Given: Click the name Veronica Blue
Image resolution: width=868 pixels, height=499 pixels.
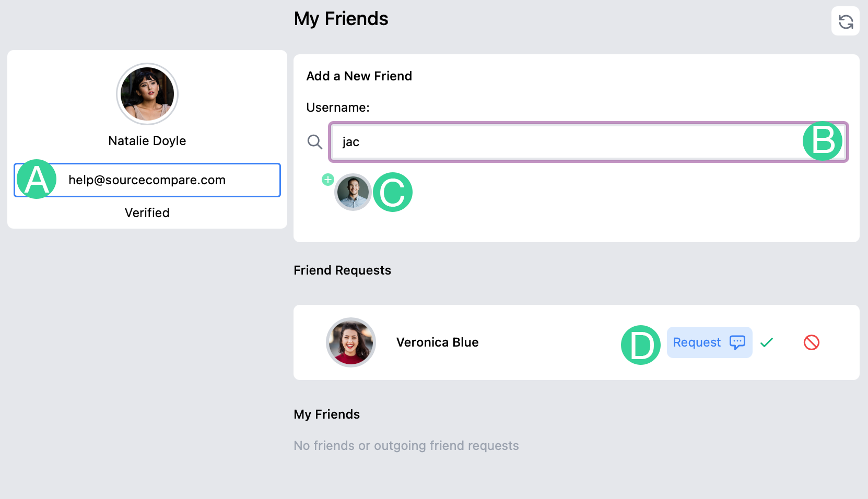Looking at the screenshot, I should pos(437,342).
